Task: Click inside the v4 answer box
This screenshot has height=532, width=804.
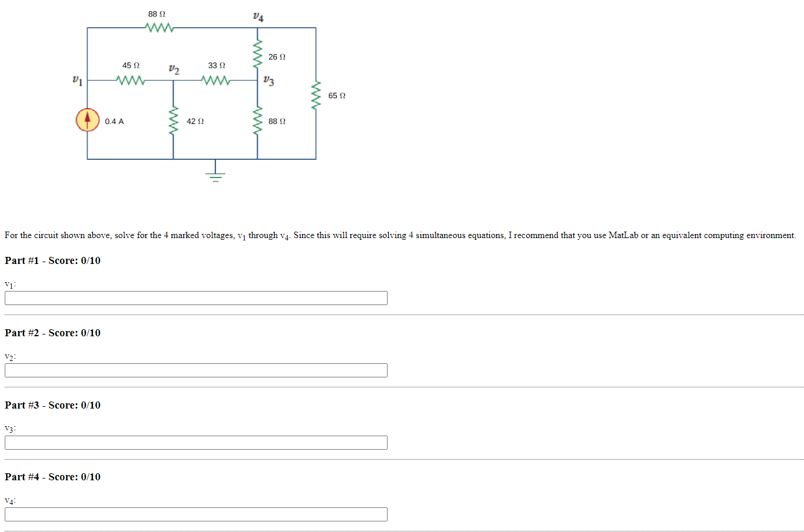Action: [196, 514]
